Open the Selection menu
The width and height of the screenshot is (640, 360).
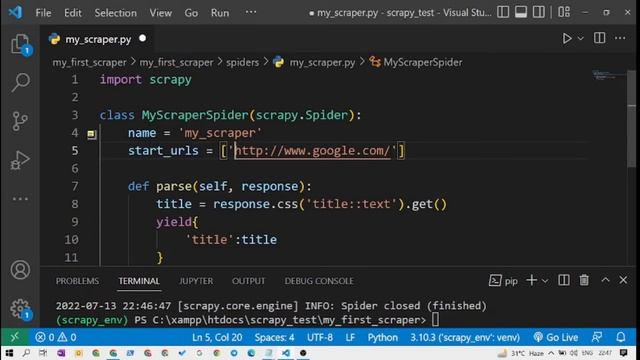(x=116, y=13)
